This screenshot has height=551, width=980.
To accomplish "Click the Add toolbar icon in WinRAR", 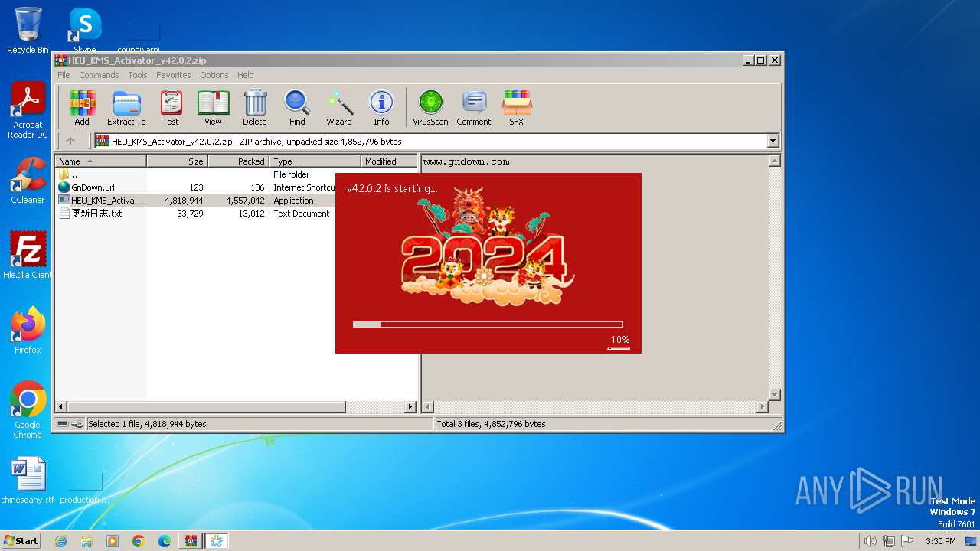I will click(x=82, y=107).
